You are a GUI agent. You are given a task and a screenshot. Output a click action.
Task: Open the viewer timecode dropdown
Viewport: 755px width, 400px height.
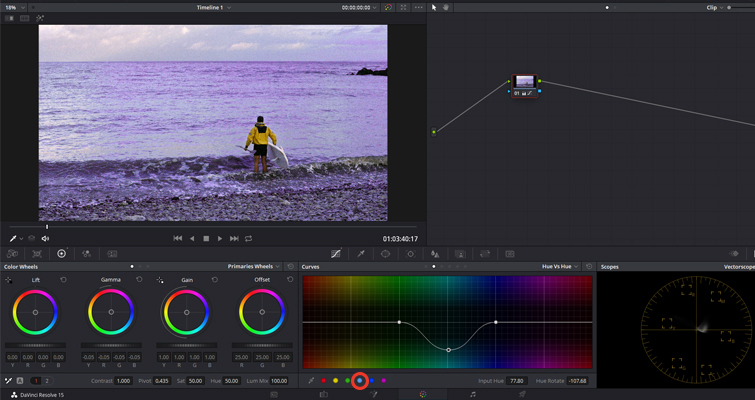coord(360,8)
